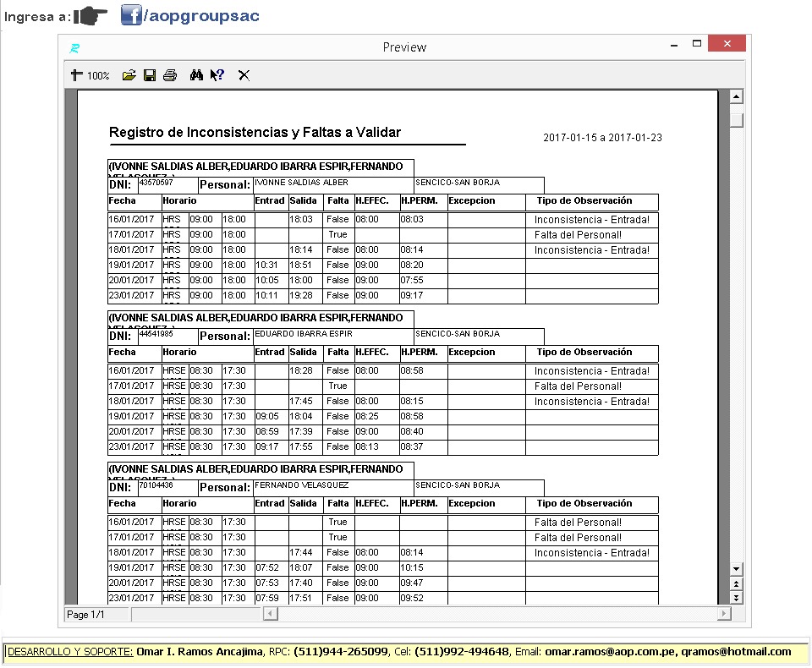Click the vertical scrollbar thumb
812x668 pixels.
point(737,121)
